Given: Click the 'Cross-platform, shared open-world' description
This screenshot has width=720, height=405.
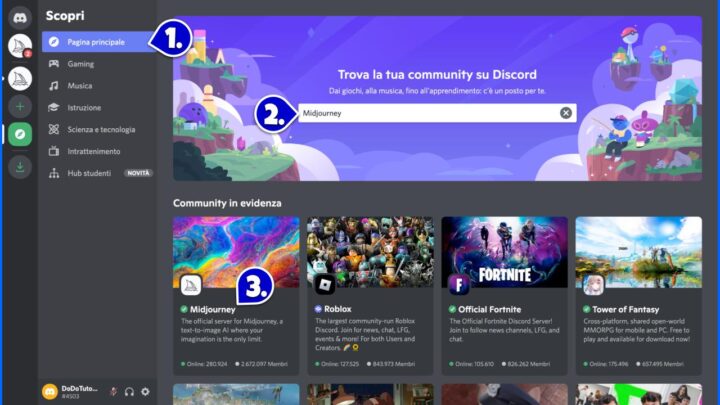Looking at the screenshot, I should (x=636, y=330).
